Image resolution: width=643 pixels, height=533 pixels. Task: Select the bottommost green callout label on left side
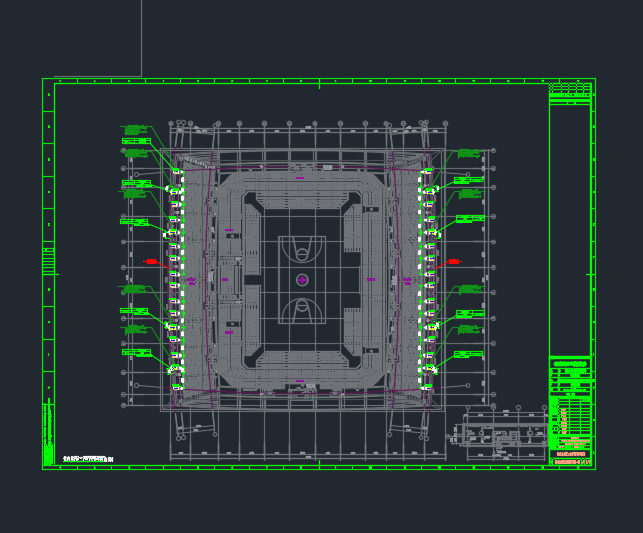click(x=136, y=352)
